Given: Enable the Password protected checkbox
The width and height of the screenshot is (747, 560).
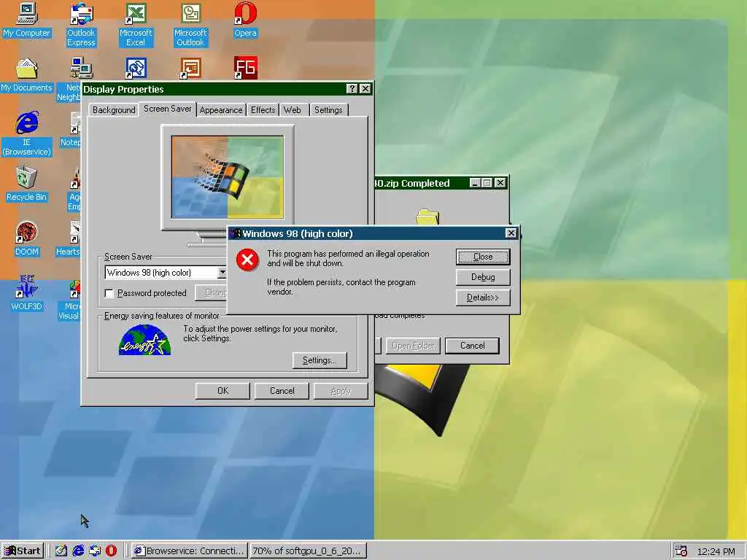Looking at the screenshot, I should [x=109, y=293].
